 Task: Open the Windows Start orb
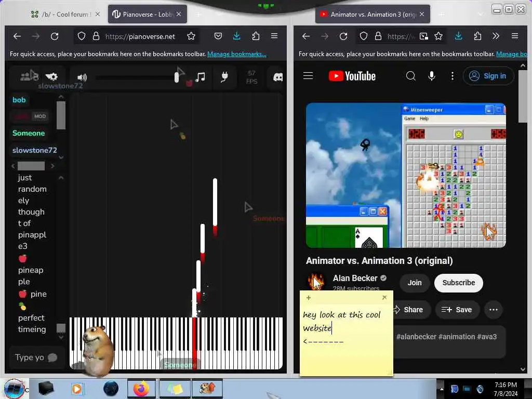tap(14, 389)
